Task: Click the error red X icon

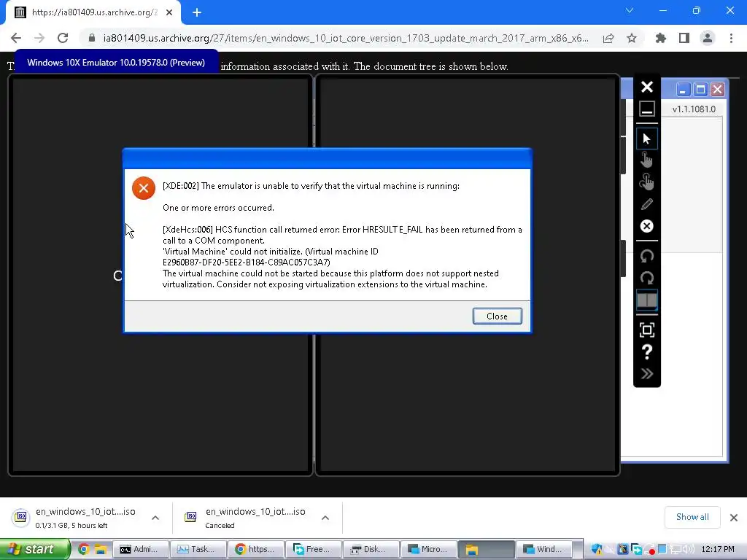Action: [144, 188]
